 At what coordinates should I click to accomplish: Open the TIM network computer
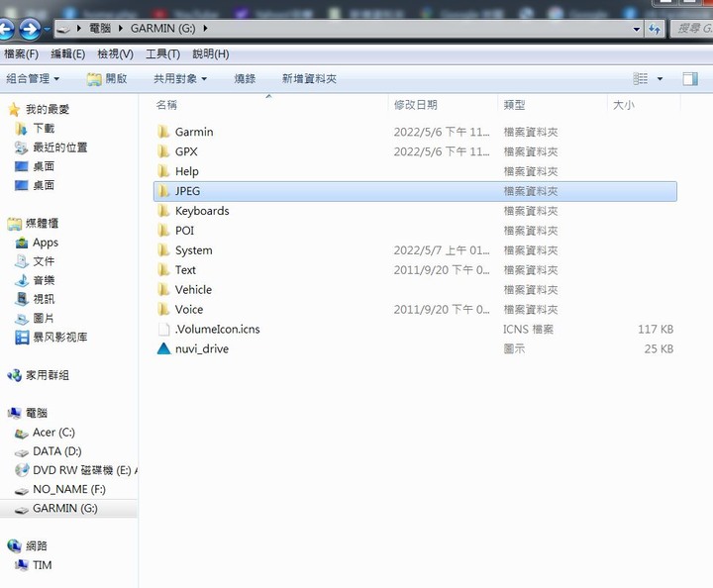[42, 565]
